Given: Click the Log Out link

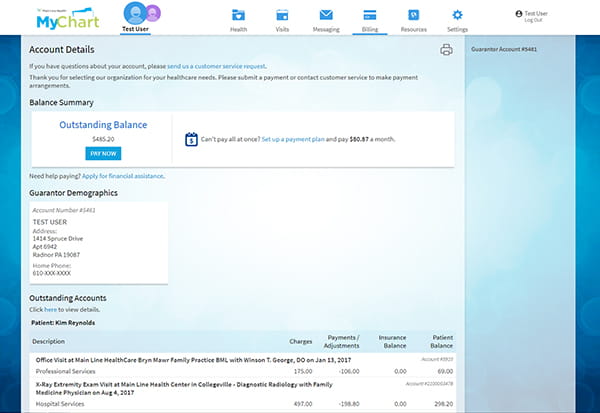Looking at the screenshot, I should [x=533, y=20].
